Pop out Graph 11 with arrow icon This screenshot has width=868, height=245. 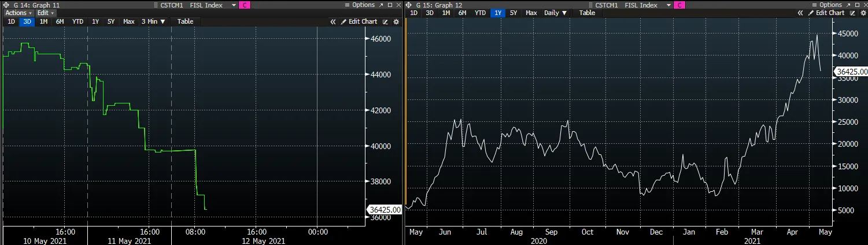[382, 5]
